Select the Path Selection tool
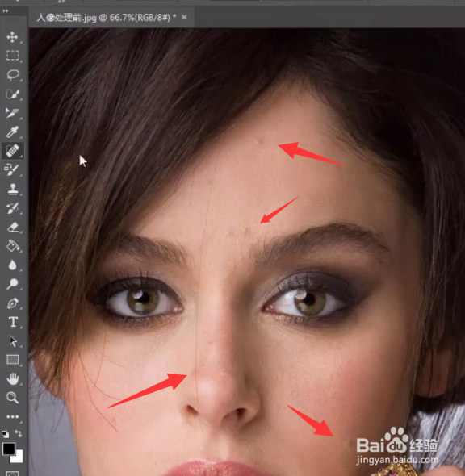Screen dimensions: 465x476 click(13, 341)
